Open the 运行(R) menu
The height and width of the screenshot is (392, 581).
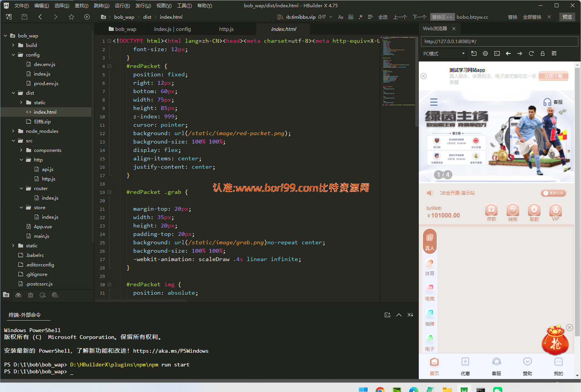coord(122,6)
